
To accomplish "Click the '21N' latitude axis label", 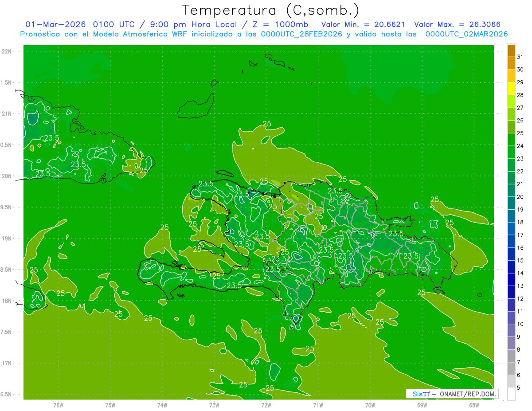I will pyautogui.click(x=7, y=114).
